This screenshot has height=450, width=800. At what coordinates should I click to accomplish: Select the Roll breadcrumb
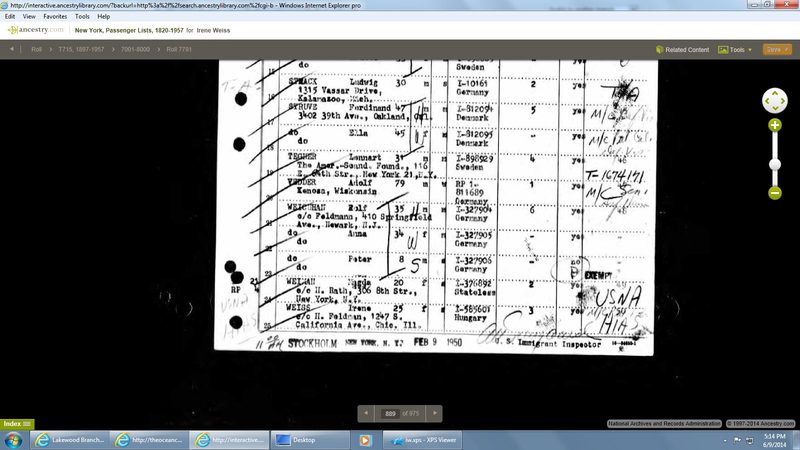click(x=36, y=49)
